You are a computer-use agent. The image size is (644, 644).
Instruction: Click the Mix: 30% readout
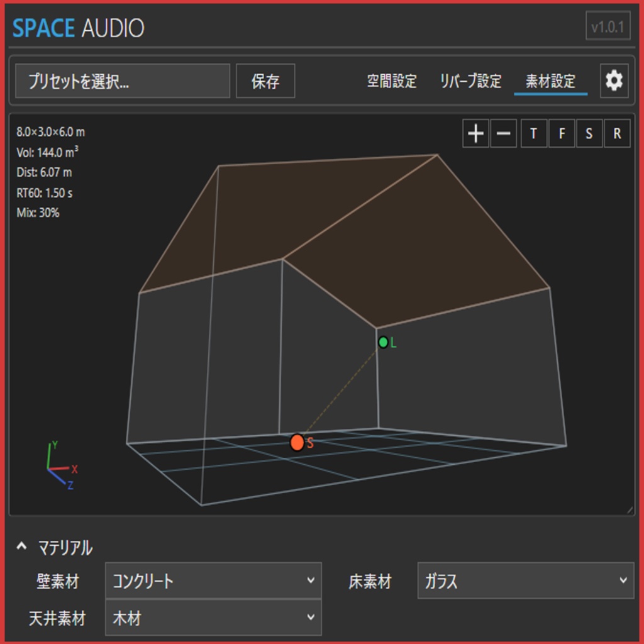click(38, 213)
